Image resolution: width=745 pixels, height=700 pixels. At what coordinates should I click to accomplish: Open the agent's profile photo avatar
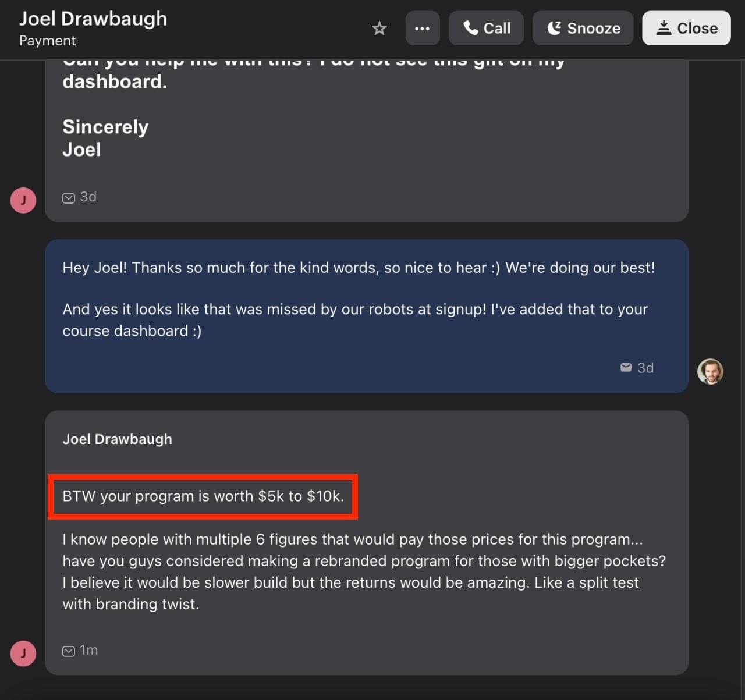click(x=710, y=371)
